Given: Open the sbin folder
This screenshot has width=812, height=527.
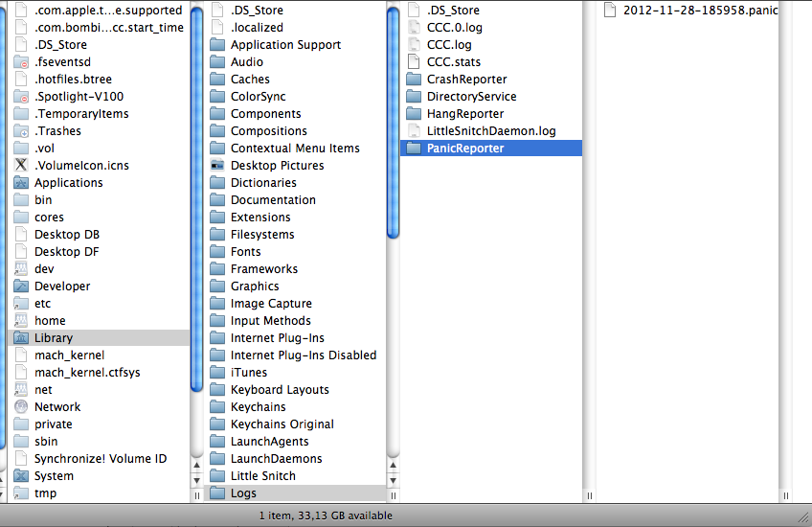Looking at the screenshot, I should [99, 441].
